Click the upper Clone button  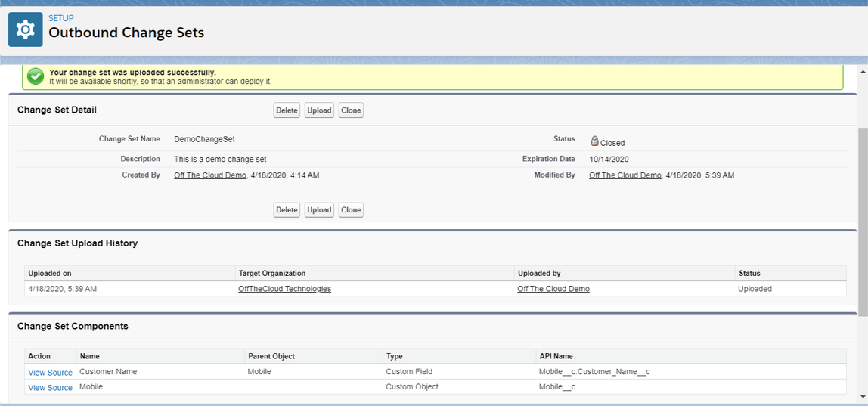coord(351,110)
